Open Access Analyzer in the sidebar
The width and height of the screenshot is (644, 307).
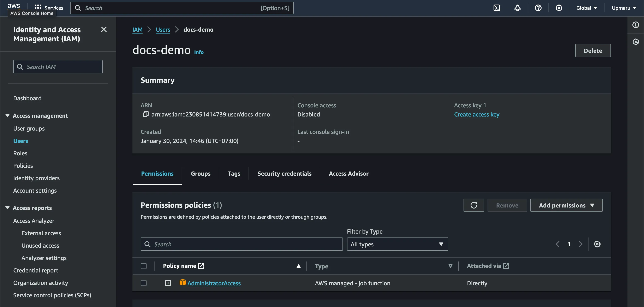[34, 221]
